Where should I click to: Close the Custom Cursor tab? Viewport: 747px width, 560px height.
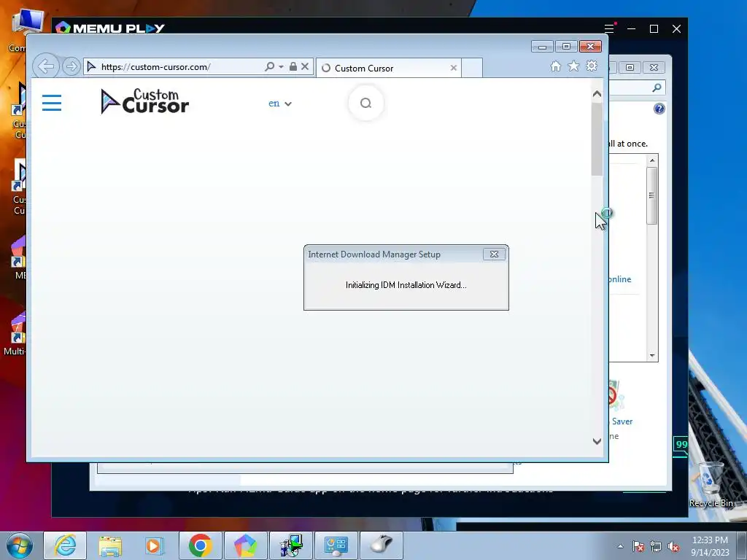(x=454, y=68)
